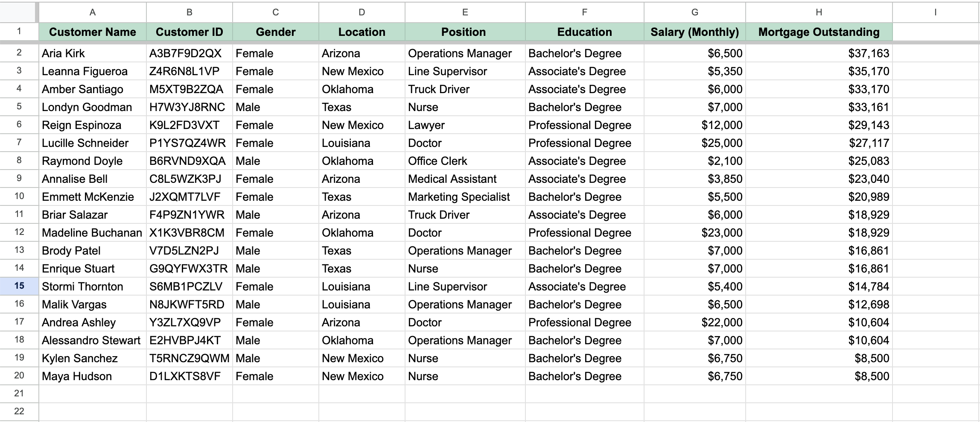
Task: Select the row 2 header
Action: [x=19, y=53]
